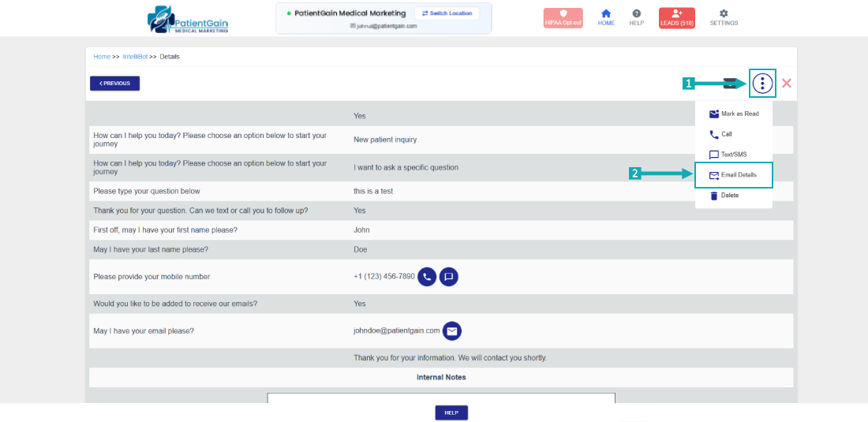Screen dimensions: 868x422
Task: Email johndoe@patientgain.com via envelope icon
Action: [452, 331]
